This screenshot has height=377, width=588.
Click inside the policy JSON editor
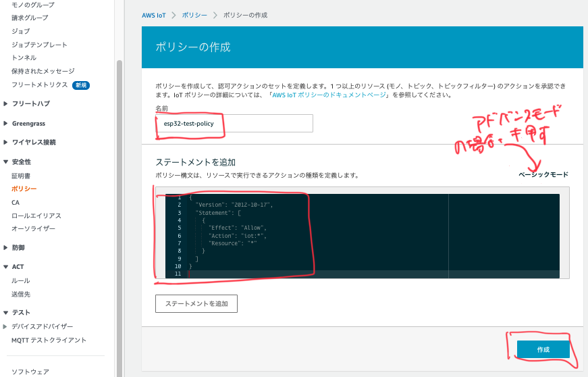coord(363,236)
